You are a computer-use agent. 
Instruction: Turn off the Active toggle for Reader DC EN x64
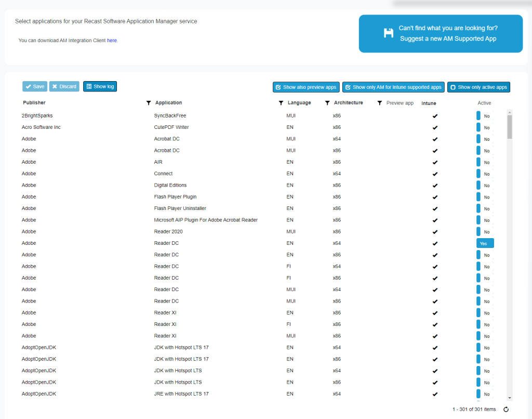pyautogui.click(x=485, y=243)
